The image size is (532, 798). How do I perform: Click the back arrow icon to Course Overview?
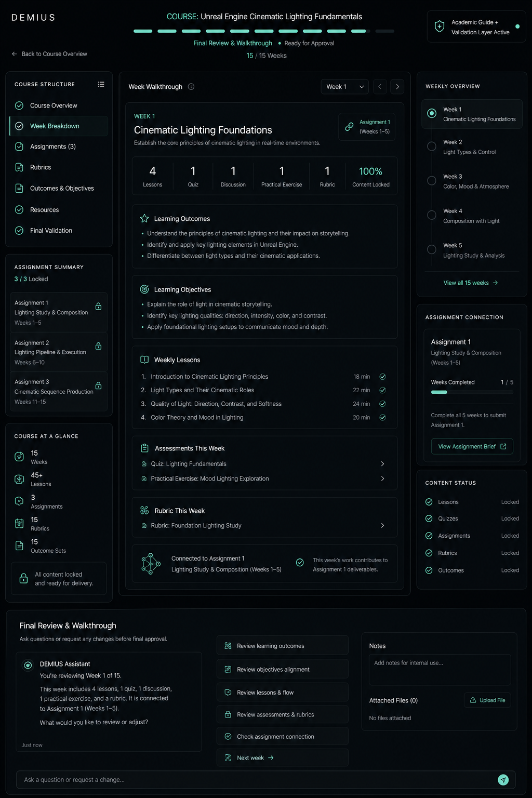pos(15,54)
